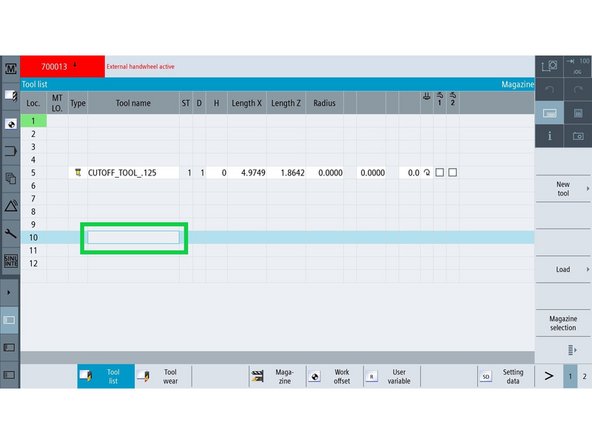
Task: Click the Type column header
Action: pyautogui.click(x=78, y=103)
